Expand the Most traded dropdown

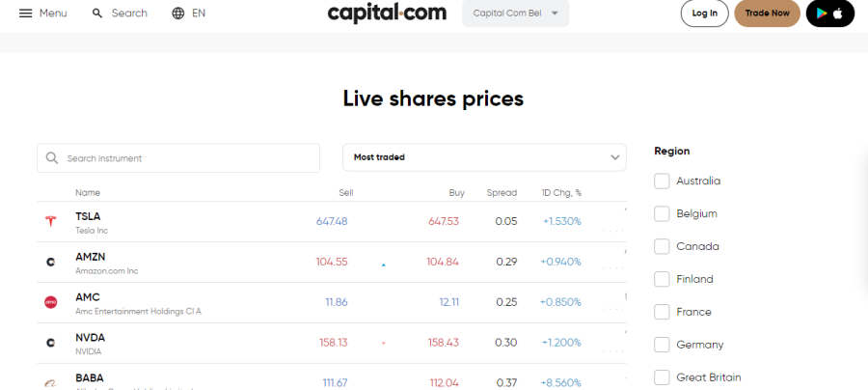click(484, 157)
